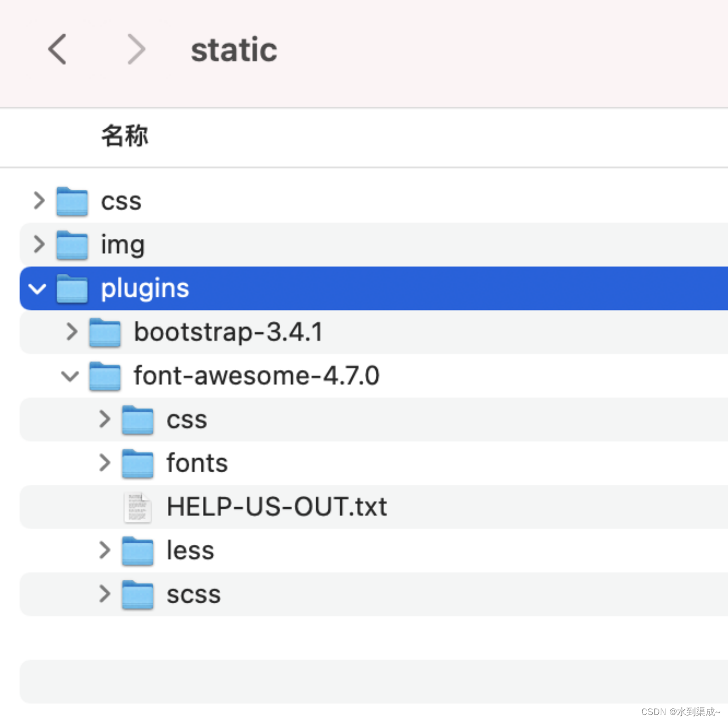Click the static window title

234,50
